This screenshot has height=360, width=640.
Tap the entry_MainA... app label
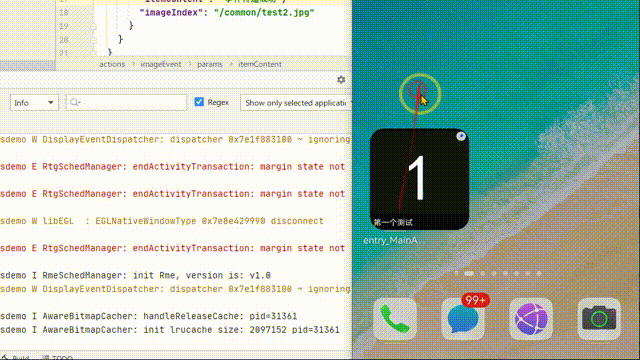point(393,240)
